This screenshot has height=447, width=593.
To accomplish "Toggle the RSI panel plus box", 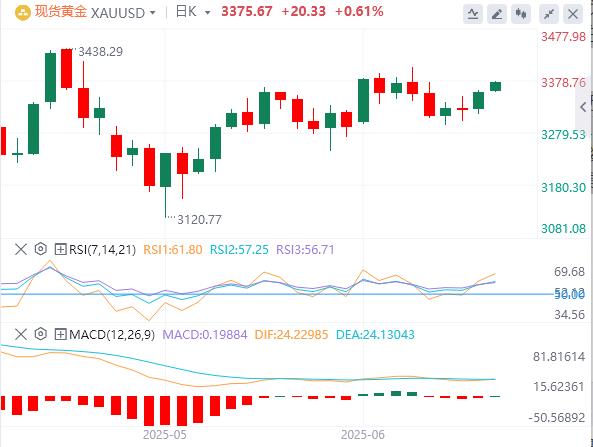I will click(x=61, y=250).
